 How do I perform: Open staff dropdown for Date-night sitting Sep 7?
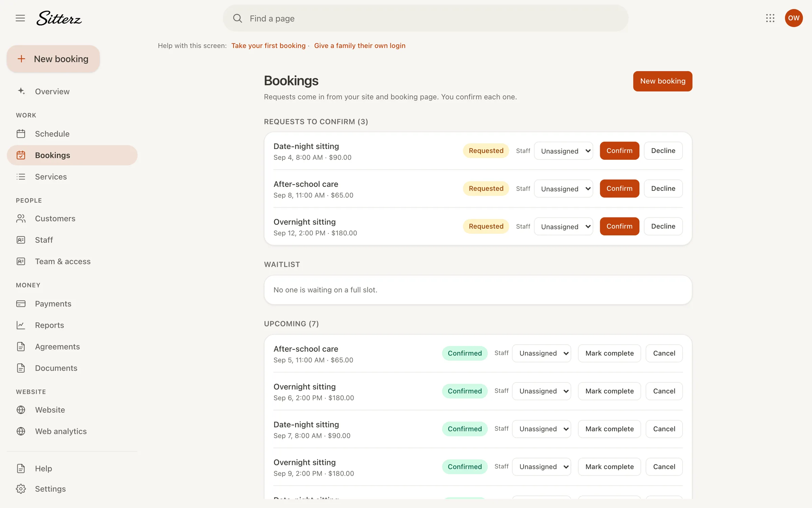pos(542,429)
